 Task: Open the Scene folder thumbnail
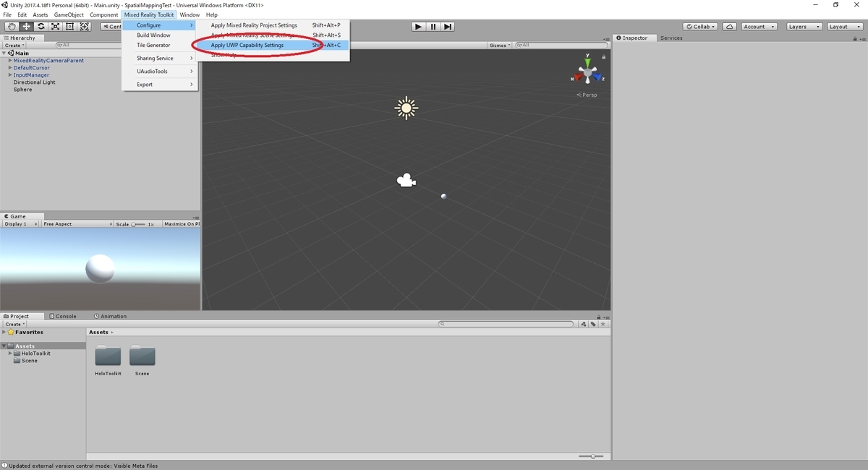click(142, 356)
